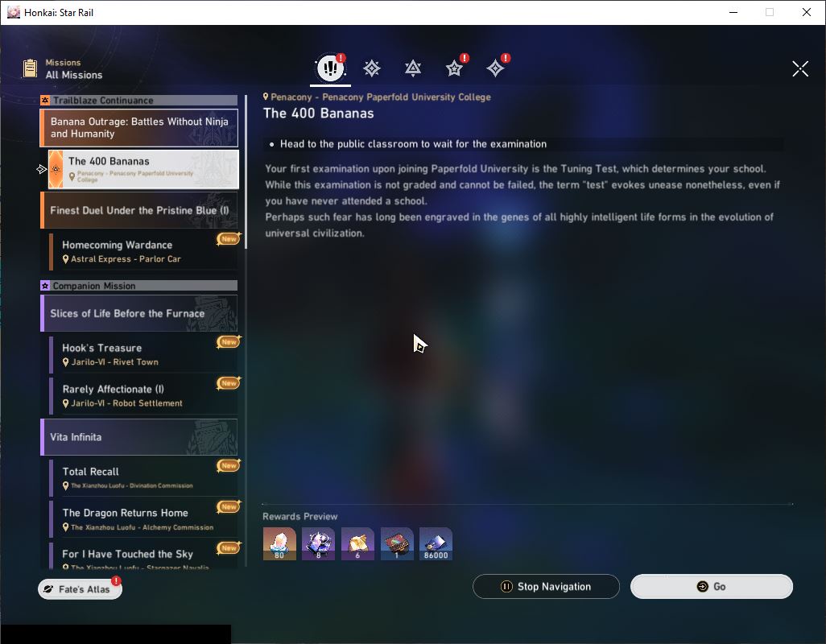View the 80 Stellar Jade reward
826x644 pixels.
point(279,543)
